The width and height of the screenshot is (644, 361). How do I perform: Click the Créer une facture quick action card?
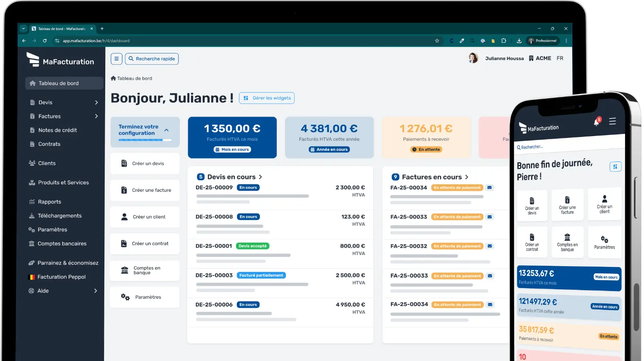[145, 190]
